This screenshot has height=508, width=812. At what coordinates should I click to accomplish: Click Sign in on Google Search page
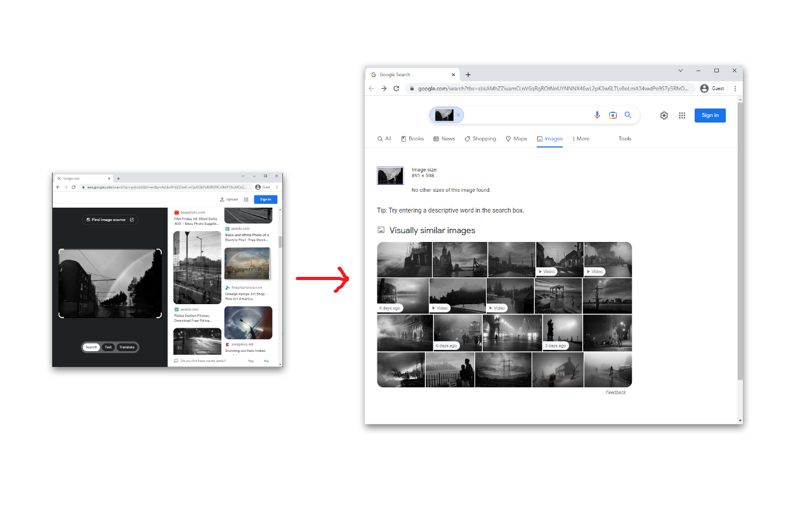(710, 115)
